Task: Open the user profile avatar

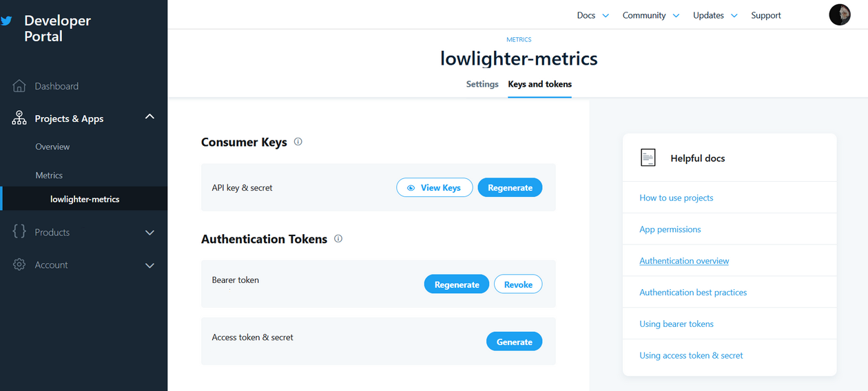Action: click(x=840, y=15)
